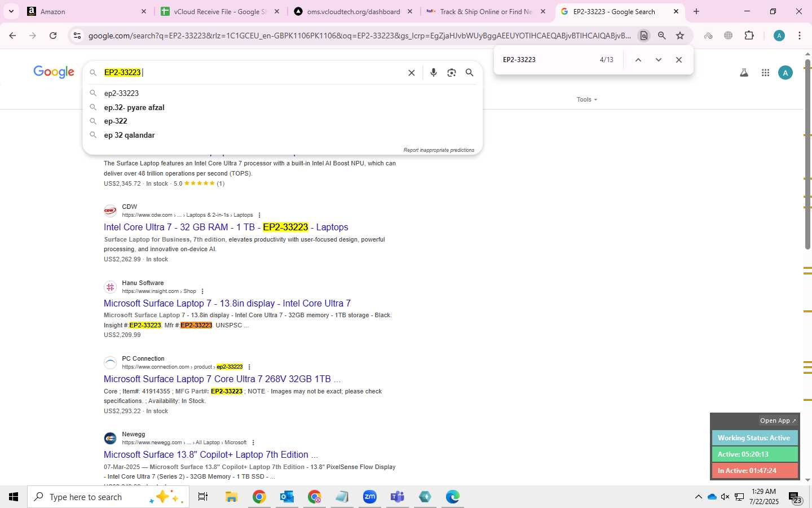This screenshot has height=508, width=812.
Task: Click Open App in the tracker widget
Action: click(x=778, y=421)
